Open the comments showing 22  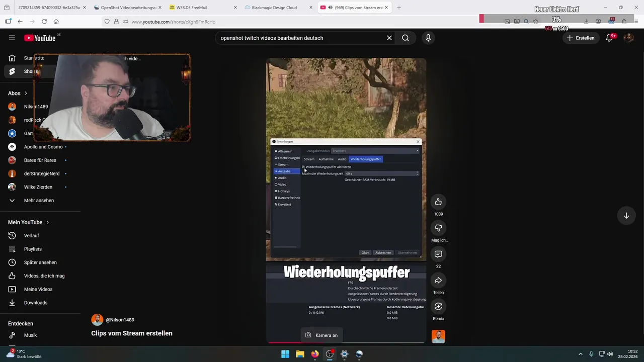[x=438, y=254]
